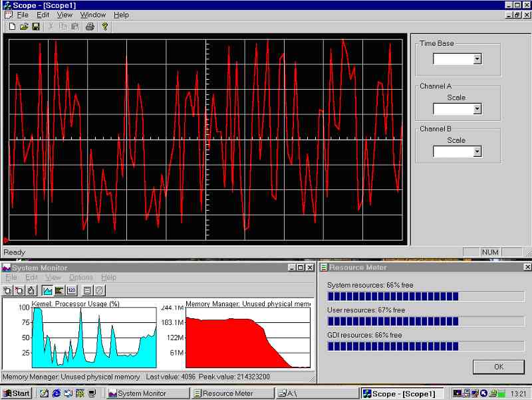Click the About help icon in Scope toolbar

pyautogui.click(x=105, y=27)
